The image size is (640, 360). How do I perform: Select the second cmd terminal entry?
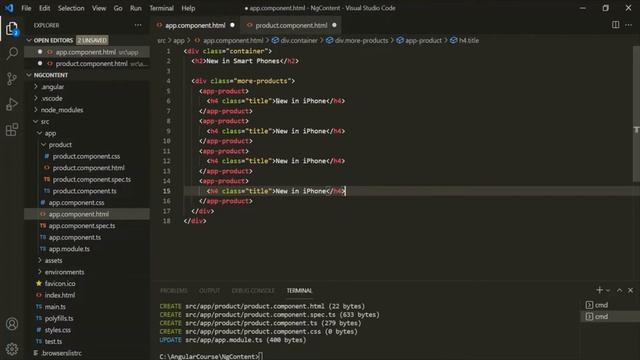(x=610, y=316)
